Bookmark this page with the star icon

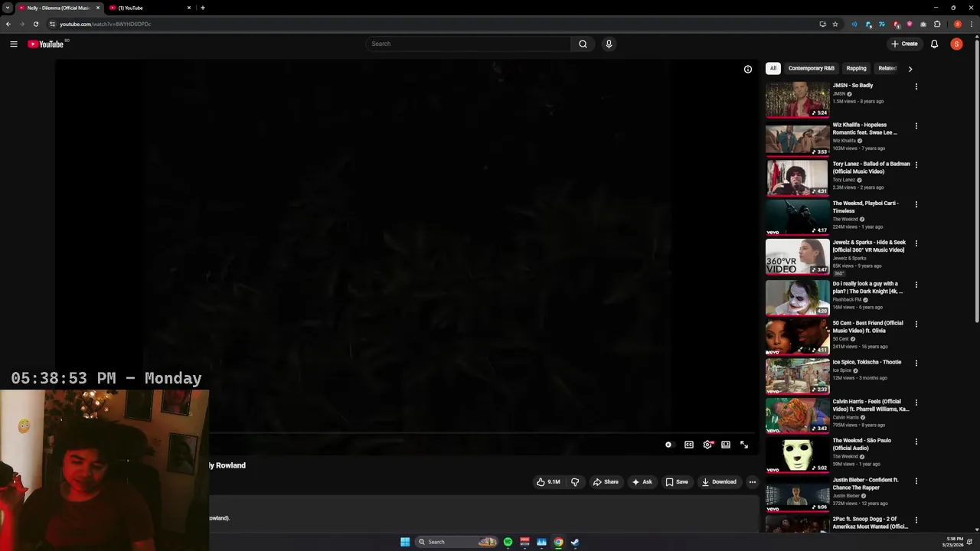(835, 24)
